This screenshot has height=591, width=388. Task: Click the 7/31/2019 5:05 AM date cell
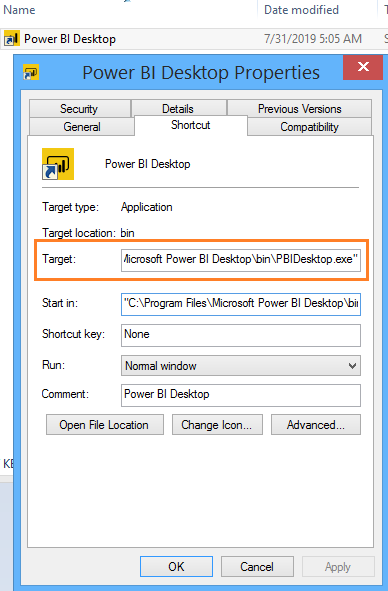pos(313,38)
